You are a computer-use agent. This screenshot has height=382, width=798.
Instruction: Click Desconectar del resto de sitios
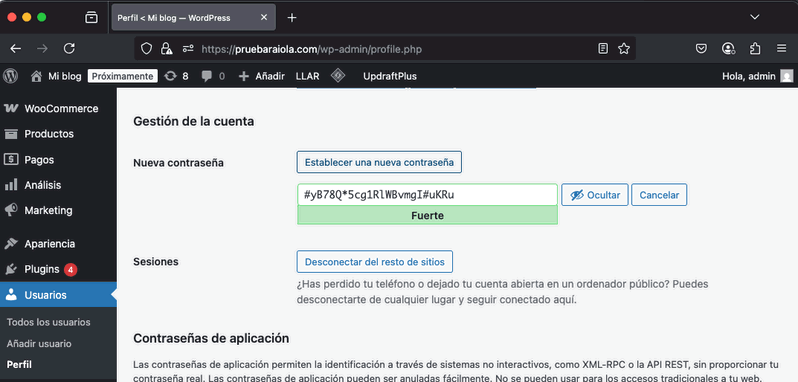375,262
